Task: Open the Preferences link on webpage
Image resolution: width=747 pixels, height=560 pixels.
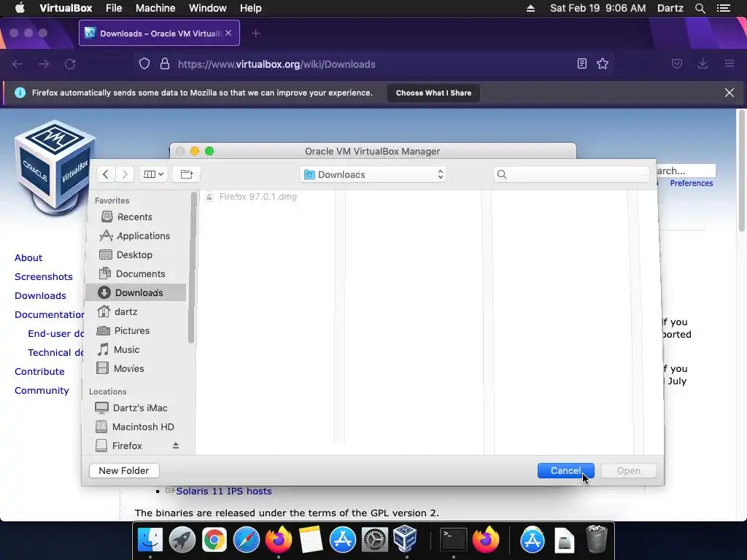Action: tap(692, 183)
